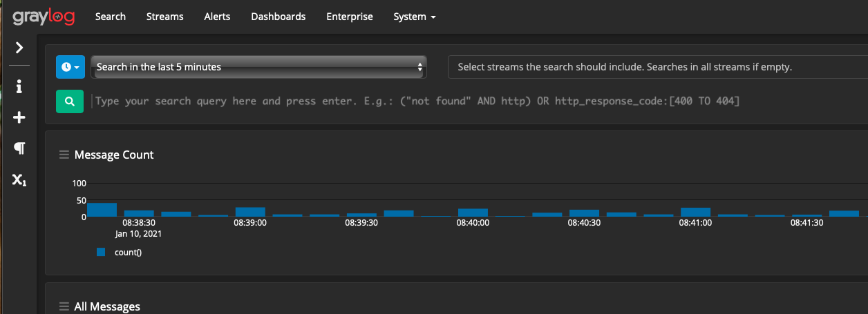This screenshot has height=314, width=868.
Task: Click the Graylog logo
Action: point(44,17)
